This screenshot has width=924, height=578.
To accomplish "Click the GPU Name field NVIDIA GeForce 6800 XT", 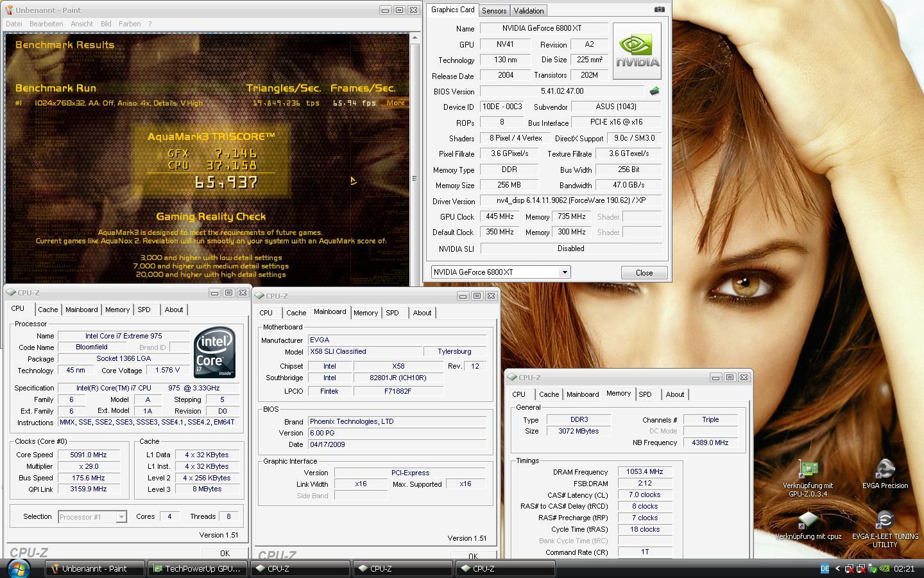I will 544,28.
